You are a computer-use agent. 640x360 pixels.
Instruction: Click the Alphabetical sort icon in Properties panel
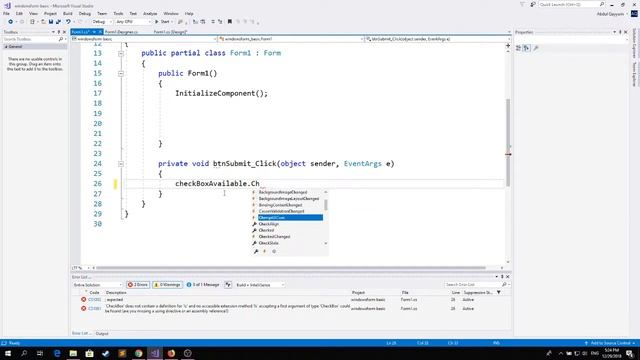coord(527,48)
